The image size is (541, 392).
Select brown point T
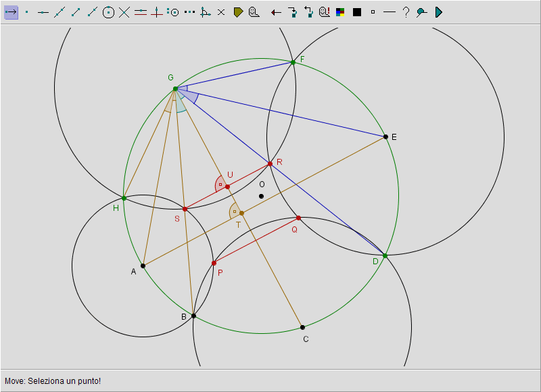241,214
